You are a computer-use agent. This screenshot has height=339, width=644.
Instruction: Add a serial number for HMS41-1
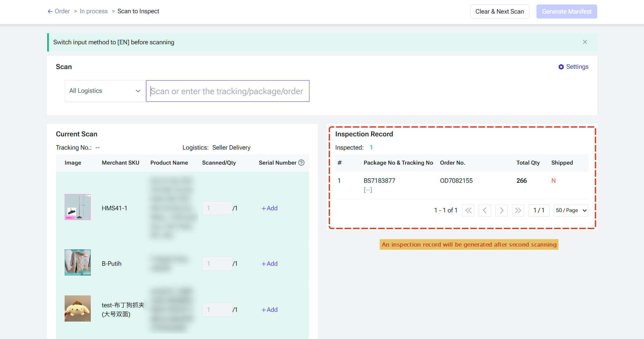[x=269, y=208]
